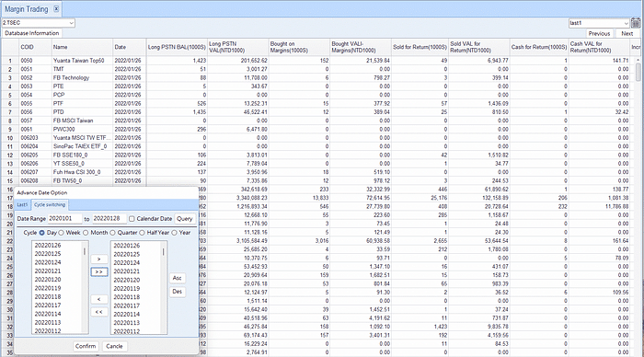Image resolution: width=644 pixels, height=357 pixels.
Task: Select the Cycle switching tab
Action: click(x=50, y=204)
